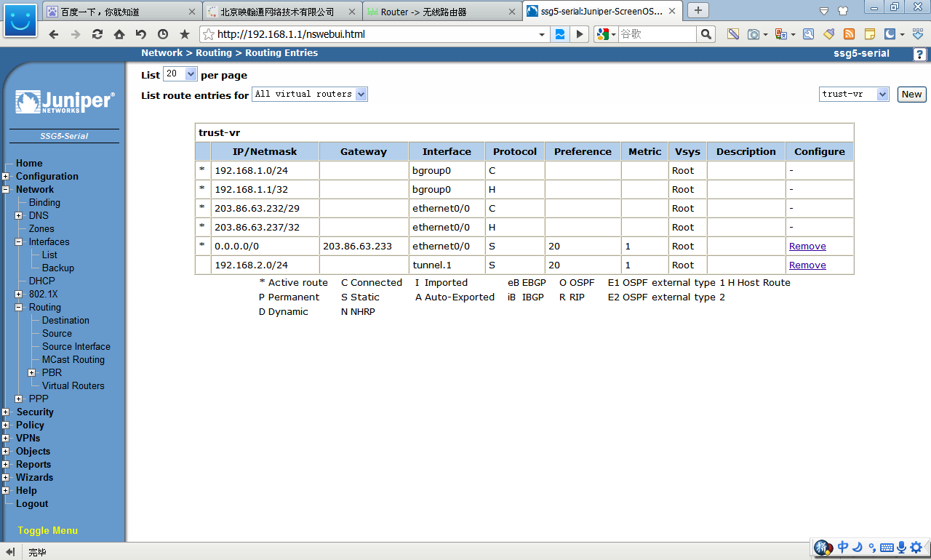Screen dimensions: 931x560
Task: Click the New route button
Action: [911, 94]
